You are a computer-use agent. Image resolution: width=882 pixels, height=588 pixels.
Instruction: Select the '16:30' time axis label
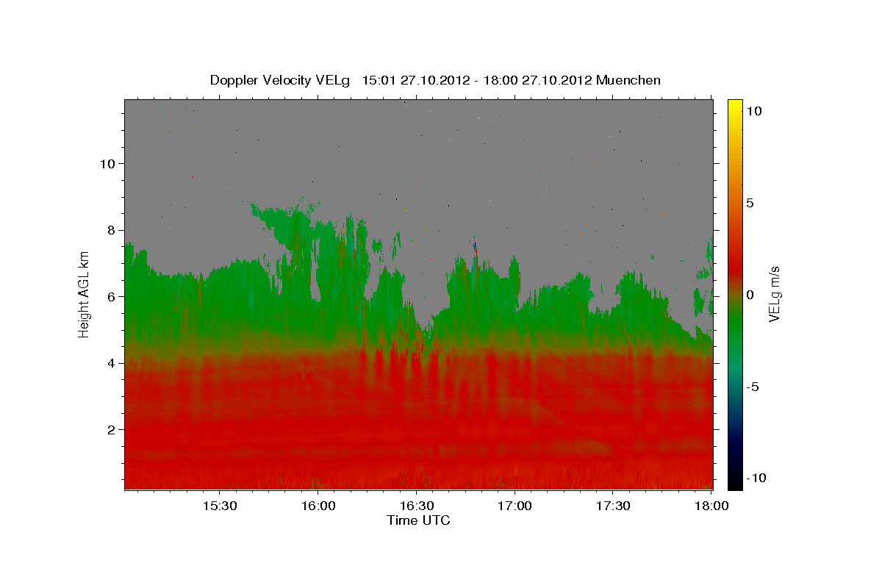tap(416, 506)
